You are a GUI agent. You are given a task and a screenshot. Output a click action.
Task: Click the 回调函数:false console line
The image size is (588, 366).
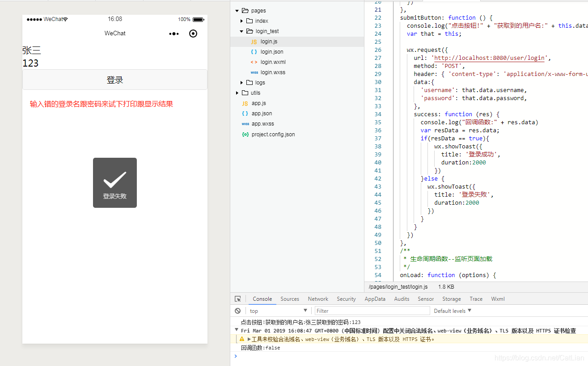click(260, 348)
